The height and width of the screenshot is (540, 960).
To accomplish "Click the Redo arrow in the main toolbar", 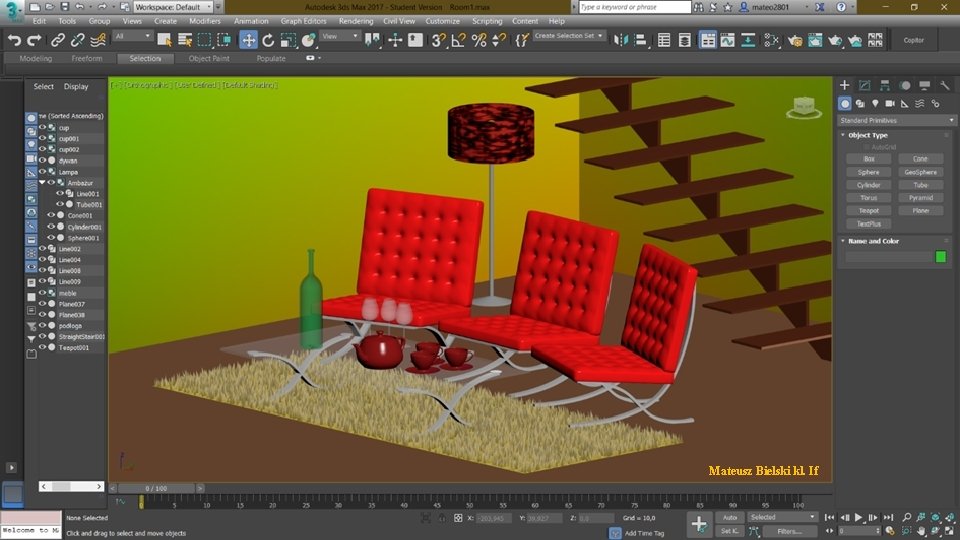I will point(34,40).
